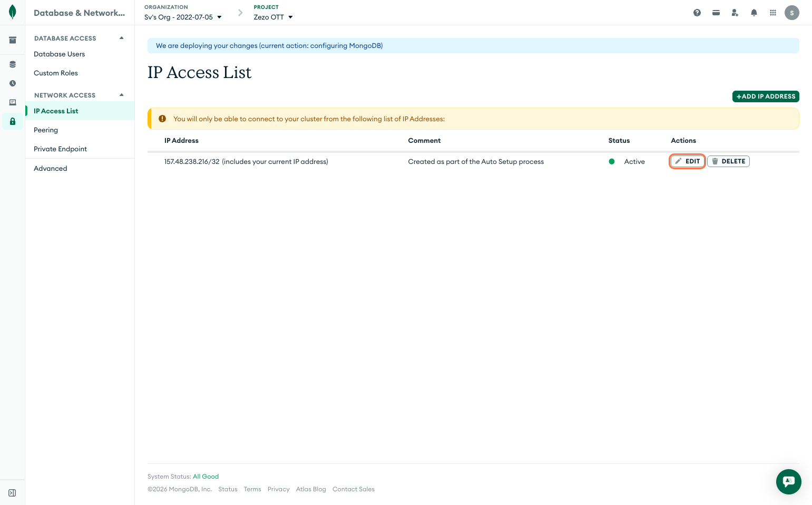The width and height of the screenshot is (812, 505).
Task: Click the MongoDB leaf logo
Action: click(13, 12)
